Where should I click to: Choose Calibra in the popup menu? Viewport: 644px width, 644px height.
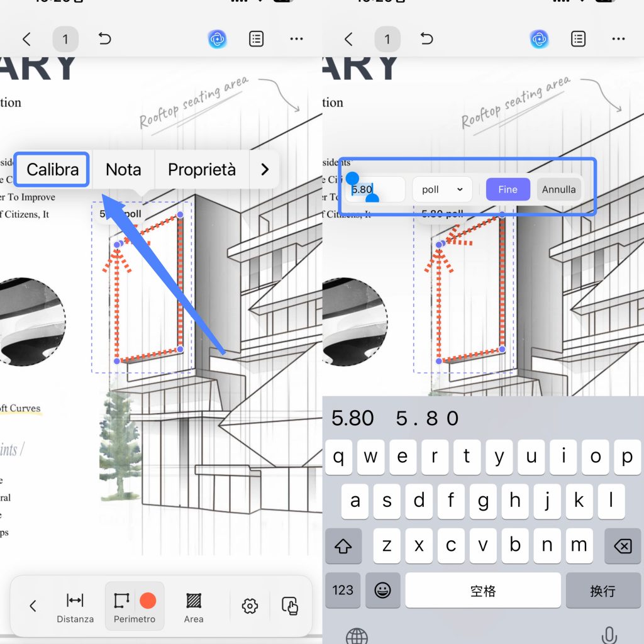52,170
